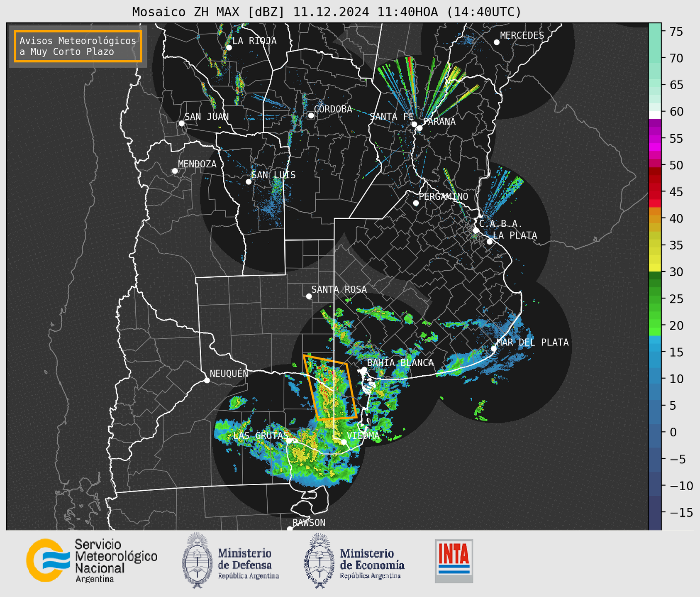Screen dimensions: 700x597
Task: Click the orange warning polygon near Bahía Blanca
Action: click(x=330, y=387)
